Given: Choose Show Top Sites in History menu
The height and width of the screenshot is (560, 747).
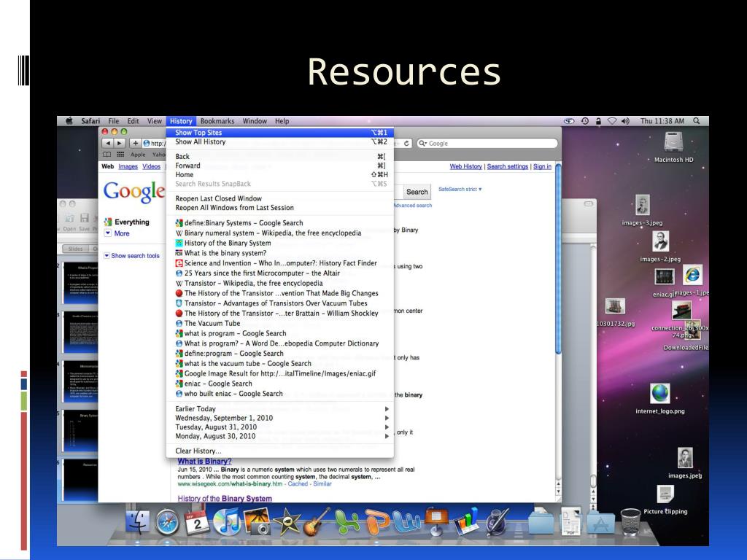Looking at the screenshot, I should click(280, 133).
